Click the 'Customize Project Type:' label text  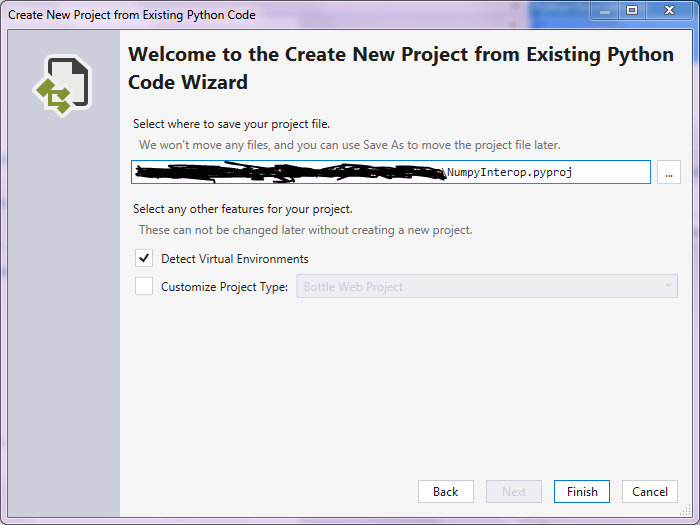tap(225, 287)
